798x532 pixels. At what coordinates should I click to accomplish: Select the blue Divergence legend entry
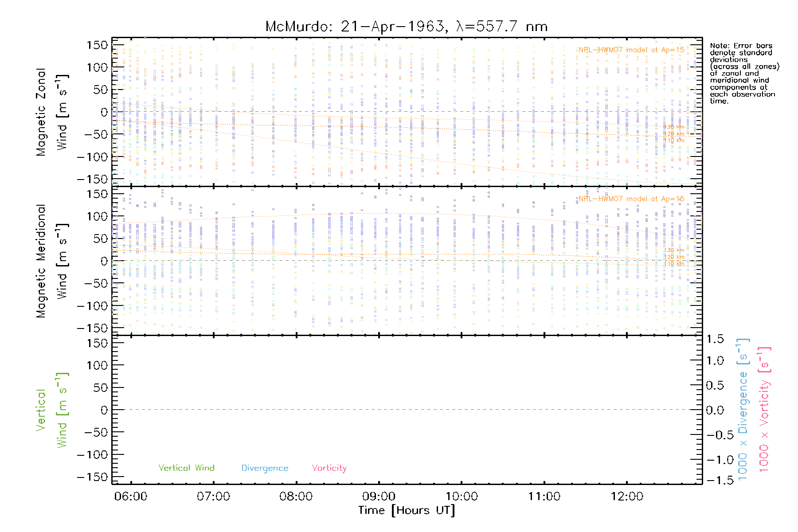point(265,468)
